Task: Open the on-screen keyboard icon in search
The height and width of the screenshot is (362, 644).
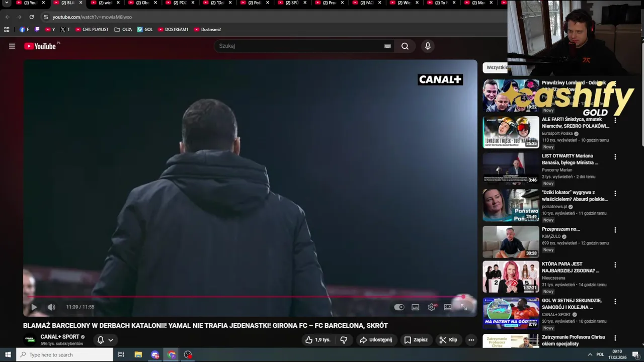Action: tap(387, 46)
